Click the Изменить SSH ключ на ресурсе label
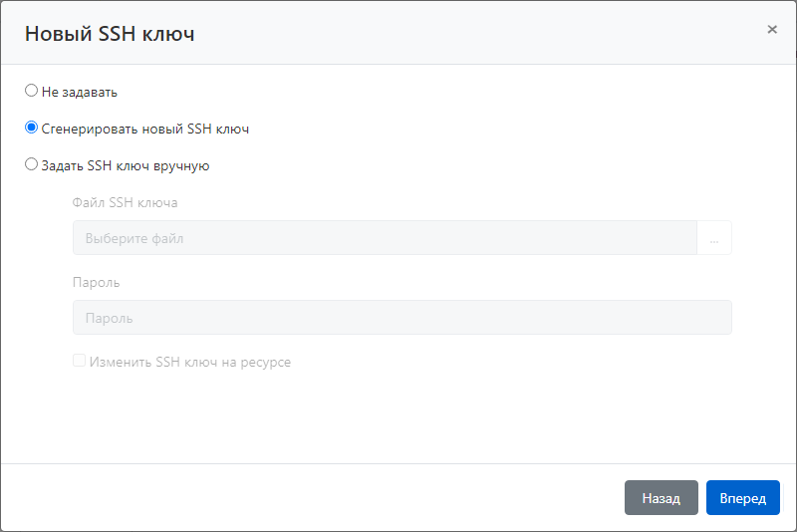The width and height of the screenshot is (797, 532). [x=189, y=363]
